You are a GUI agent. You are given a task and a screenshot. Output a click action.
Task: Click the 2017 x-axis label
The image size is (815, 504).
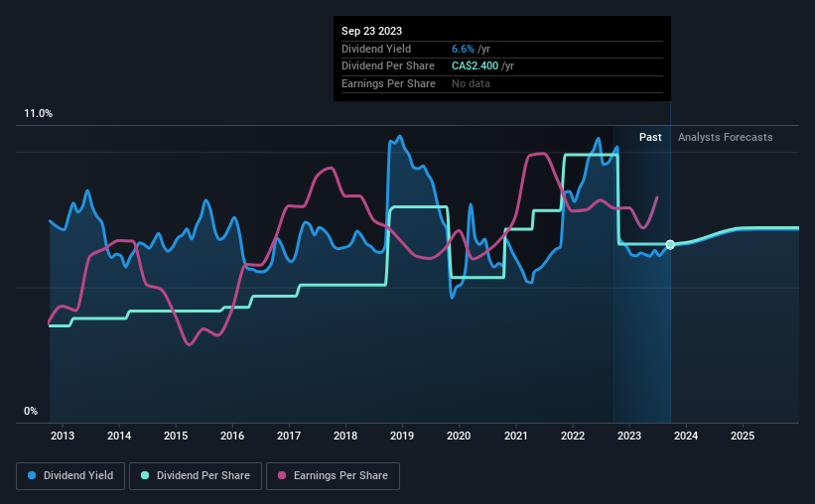coord(289,436)
